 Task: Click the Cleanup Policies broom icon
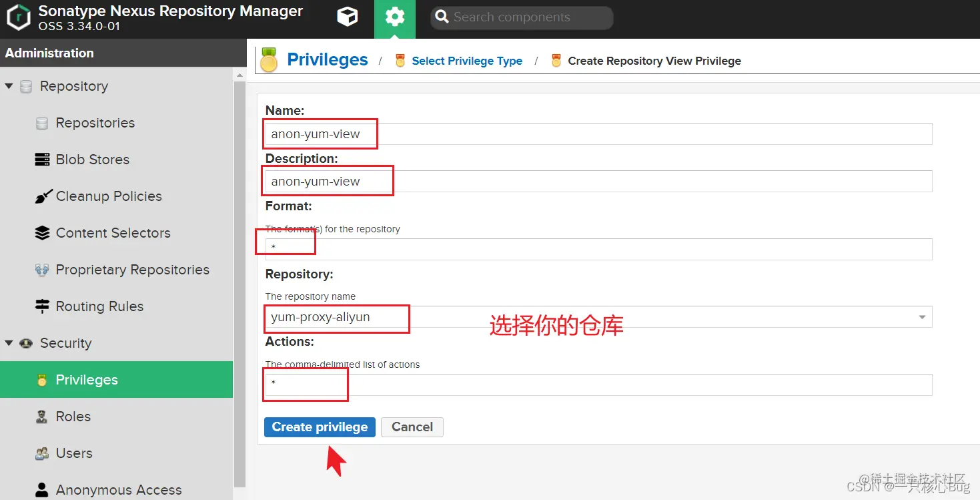[x=43, y=196]
